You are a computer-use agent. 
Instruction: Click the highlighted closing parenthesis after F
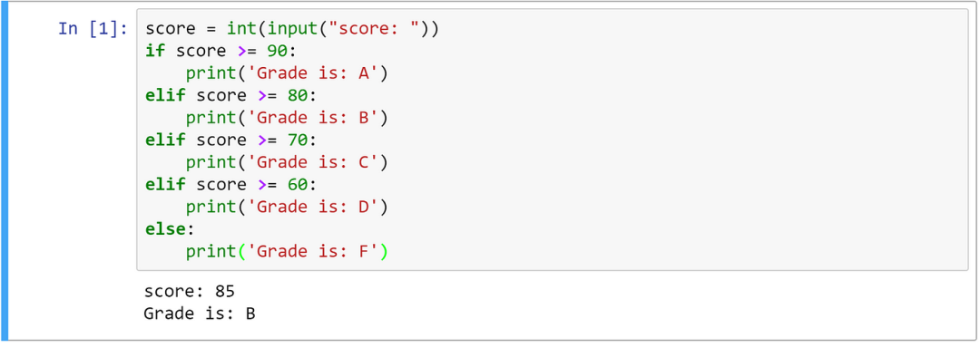384,251
